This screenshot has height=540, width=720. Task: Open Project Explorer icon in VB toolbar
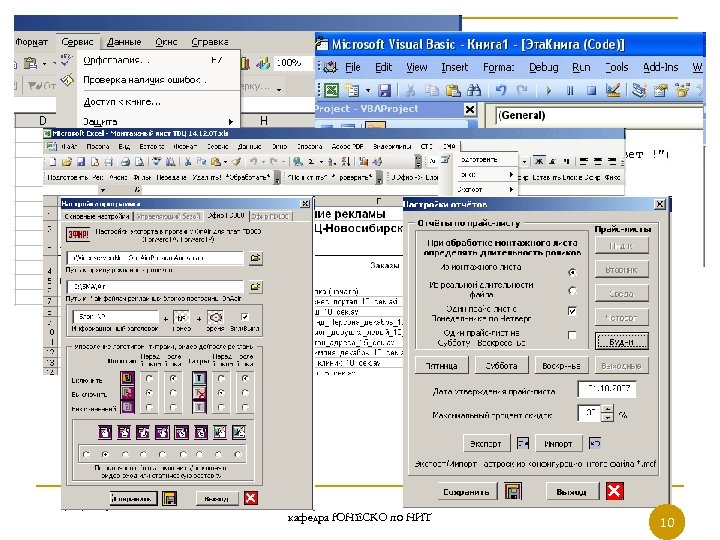[638, 90]
